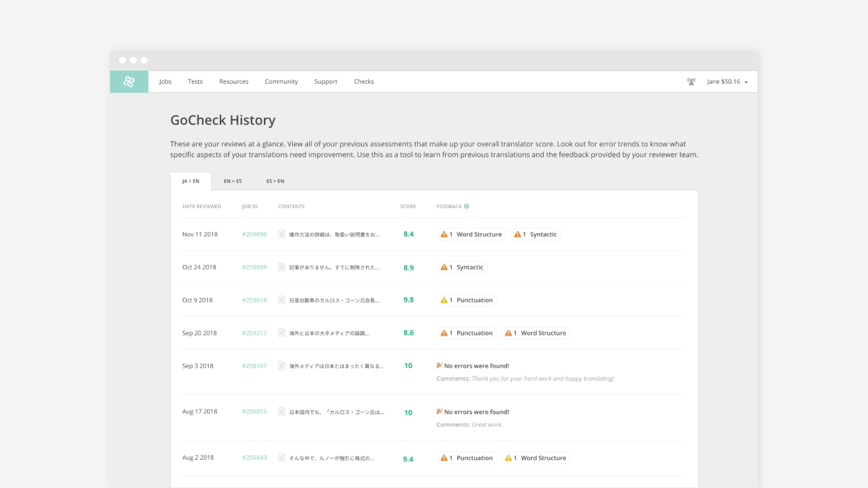
Task: Click yellow warning icon in Aug 2 Word Structure tag
Action: (508, 458)
